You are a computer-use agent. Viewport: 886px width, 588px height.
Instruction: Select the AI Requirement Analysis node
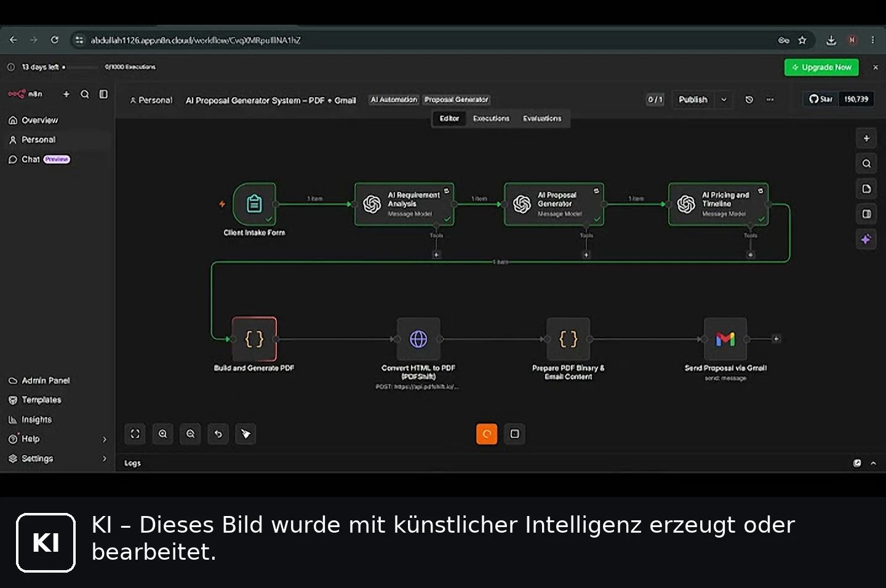pyautogui.click(x=404, y=204)
